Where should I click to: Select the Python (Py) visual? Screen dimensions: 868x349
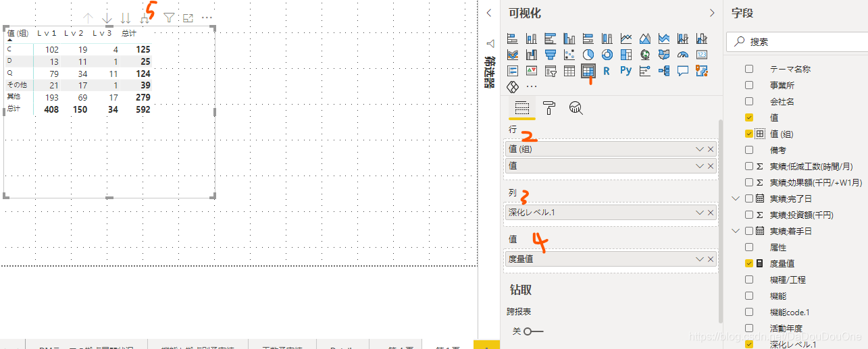pos(626,71)
